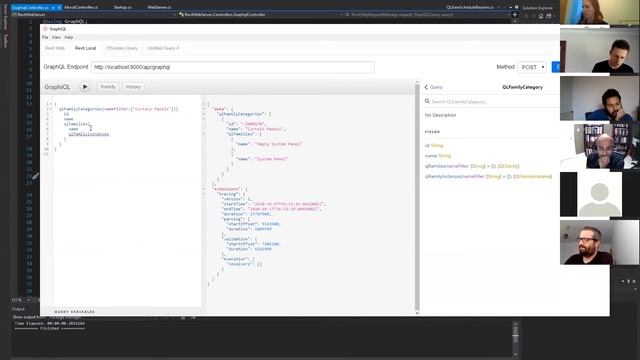
Task: Click the String type of id field
Action: [437, 145]
